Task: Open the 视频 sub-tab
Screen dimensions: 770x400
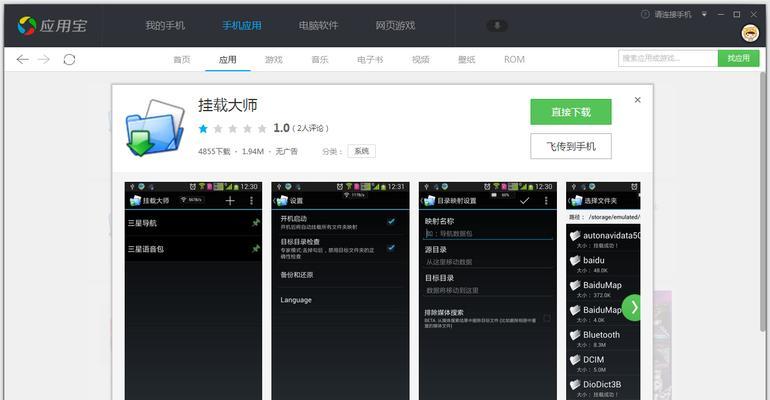Action: pos(420,59)
